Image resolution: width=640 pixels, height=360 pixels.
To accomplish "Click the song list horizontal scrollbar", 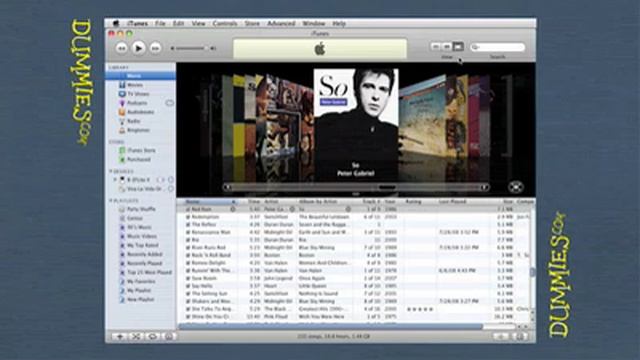I will (331, 327).
